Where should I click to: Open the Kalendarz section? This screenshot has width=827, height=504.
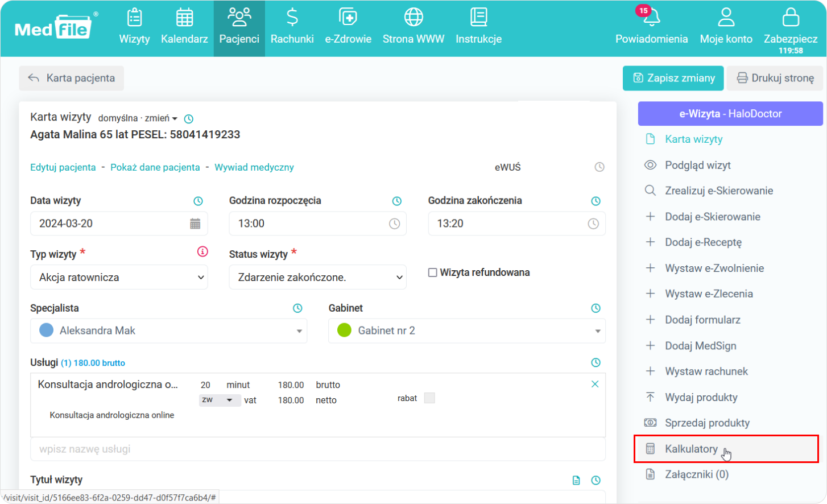click(x=184, y=27)
